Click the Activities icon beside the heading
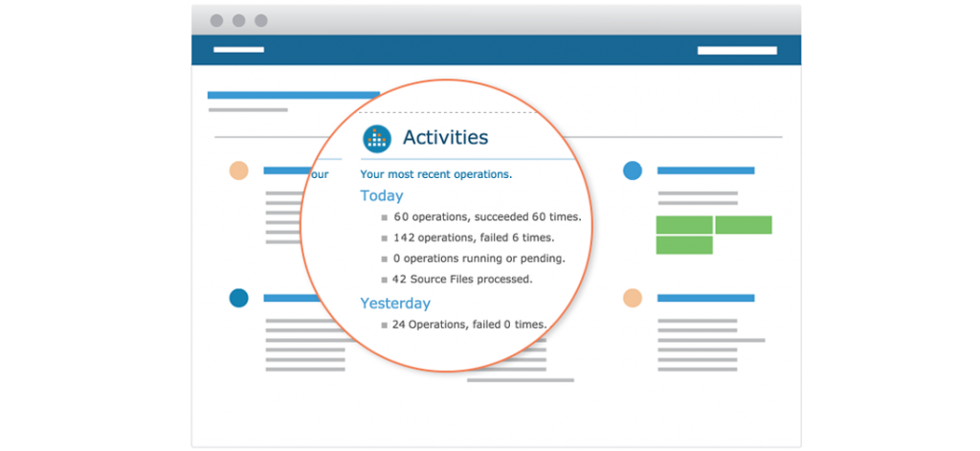The height and width of the screenshot is (451, 980). (377, 138)
